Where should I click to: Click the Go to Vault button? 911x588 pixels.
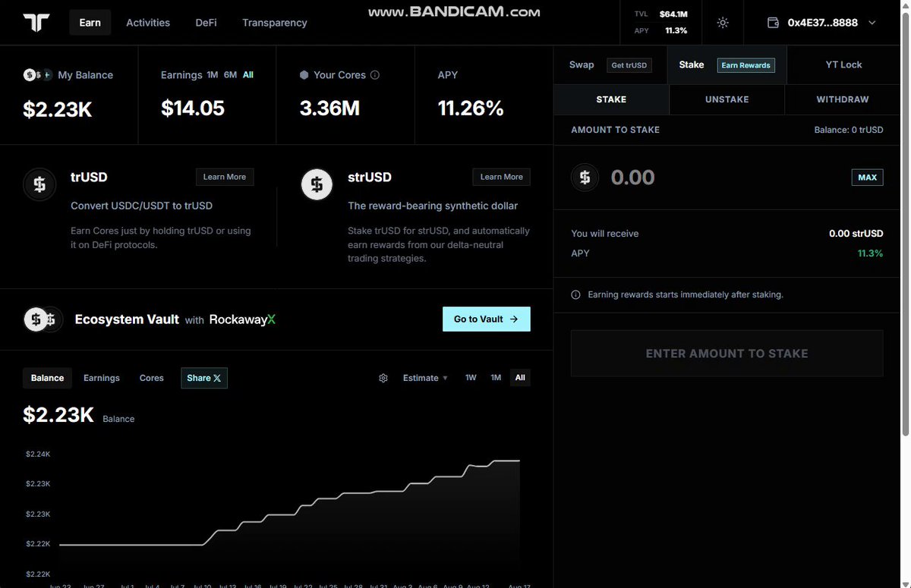pyautogui.click(x=487, y=319)
